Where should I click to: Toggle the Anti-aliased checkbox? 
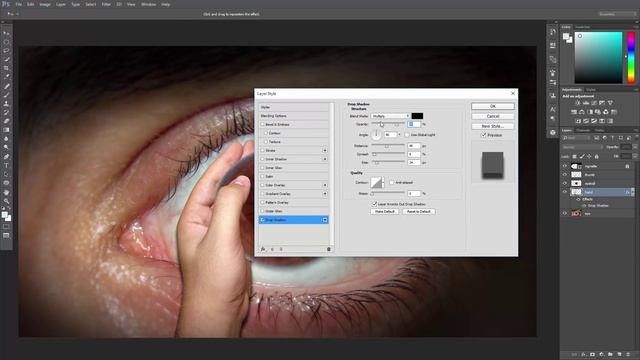391,182
